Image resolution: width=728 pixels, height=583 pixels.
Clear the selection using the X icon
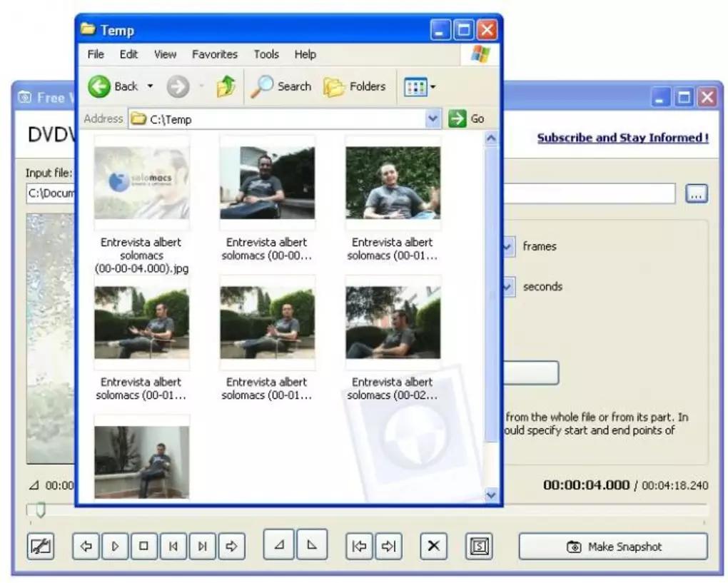tap(433, 546)
